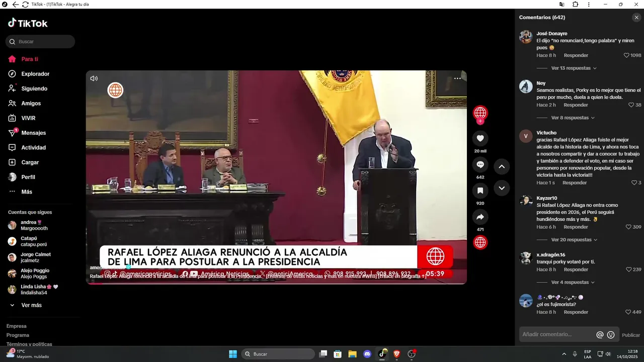This screenshot has width=644, height=362.
Task: Reply to Kayzer10's comment
Action: 576,227
